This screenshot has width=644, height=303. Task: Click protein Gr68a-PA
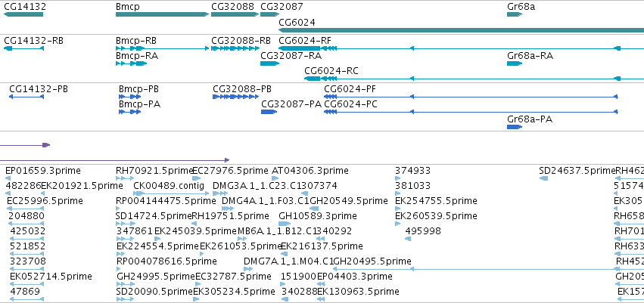(x=515, y=127)
